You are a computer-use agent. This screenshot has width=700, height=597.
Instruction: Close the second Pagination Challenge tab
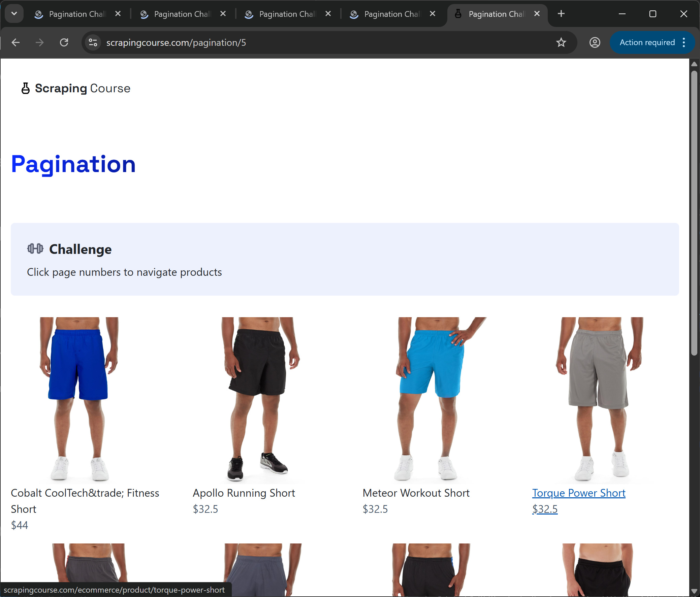click(223, 14)
